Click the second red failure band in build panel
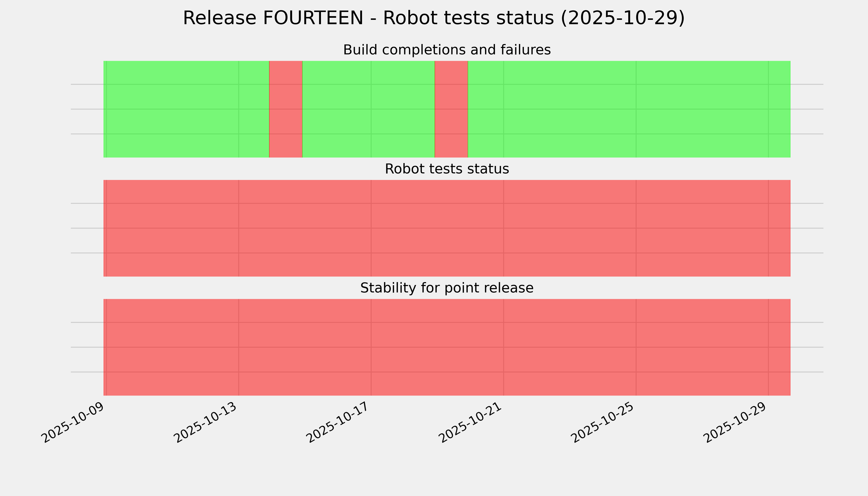This screenshot has width=868, height=496. pyautogui.click(x=451, y=109)
